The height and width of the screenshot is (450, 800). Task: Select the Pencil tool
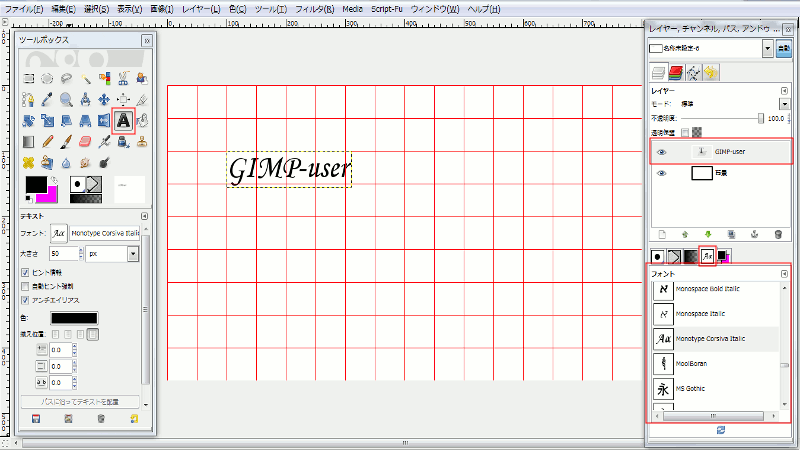coord(47,142)
